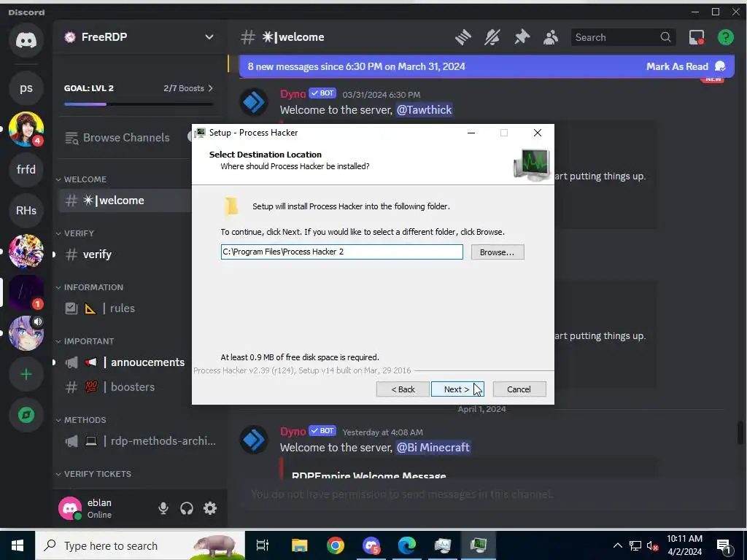This screenshot has height=560, width=747.
Task: Click the server boost progress bar
Action: coord(138,104)
